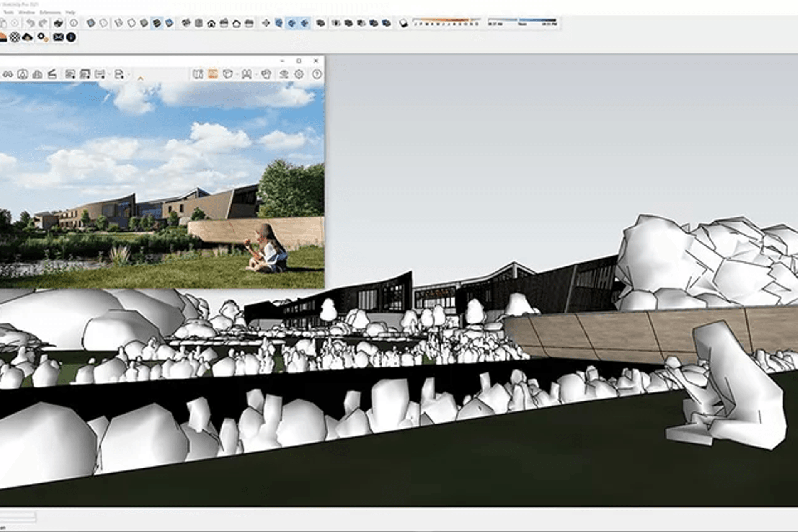
Task: Open the Enscape settings gear in the render window
Action: 298,75
